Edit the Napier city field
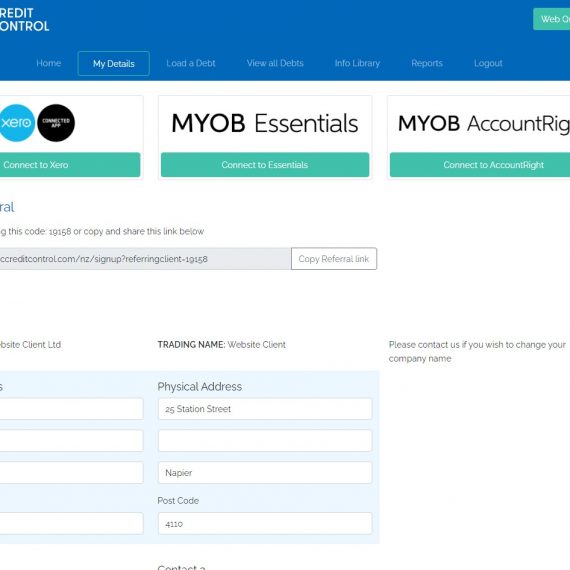570x570 pixels. (265, 473)
